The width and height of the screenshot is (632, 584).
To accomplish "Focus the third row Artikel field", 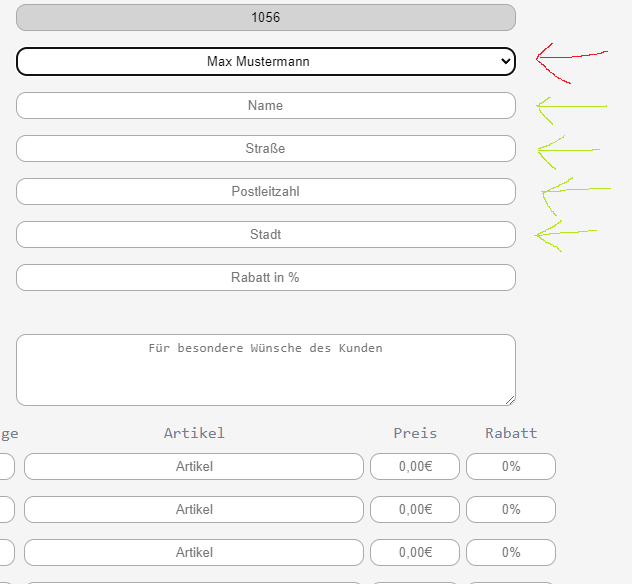I will pyautogui.click(x=194, y=552).
